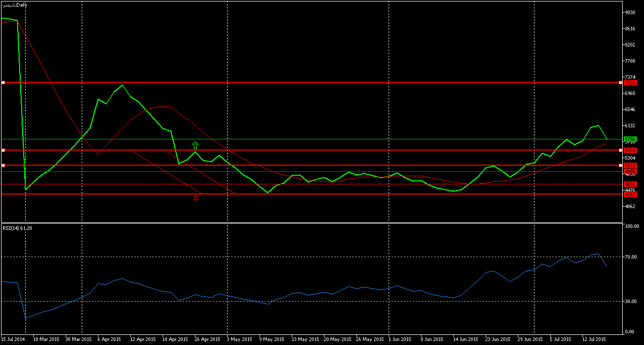The image size is (644, 345).
Task: Pick right handle of the 5111 line
Action: (620, 165)
